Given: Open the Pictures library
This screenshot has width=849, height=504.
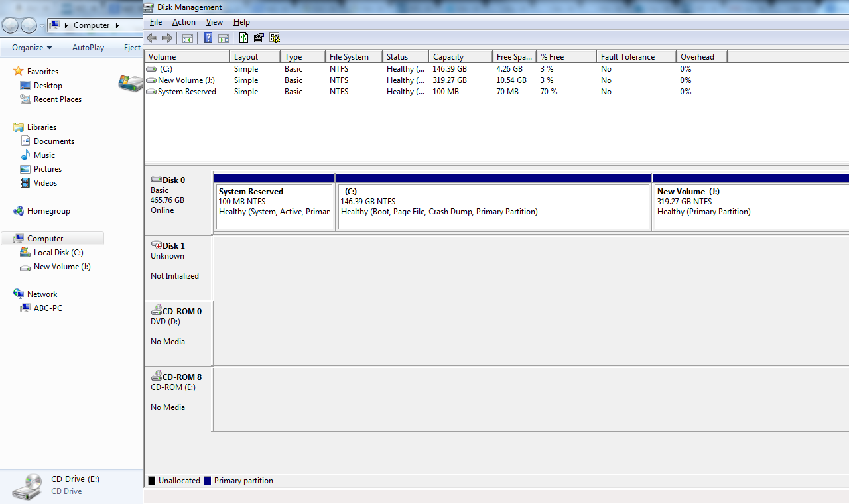Looking at the screenshot, I should 48,169.
